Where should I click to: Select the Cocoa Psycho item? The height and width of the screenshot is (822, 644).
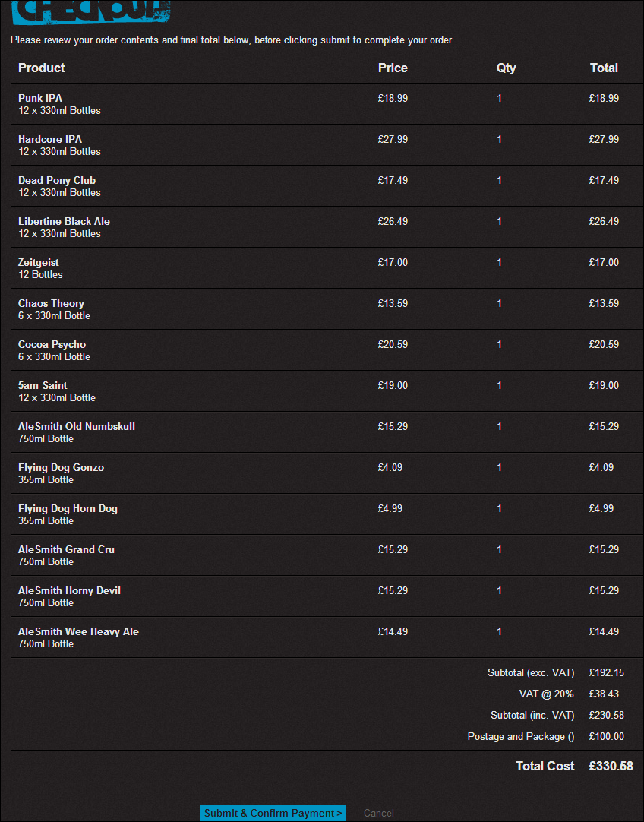coord(52,344)
